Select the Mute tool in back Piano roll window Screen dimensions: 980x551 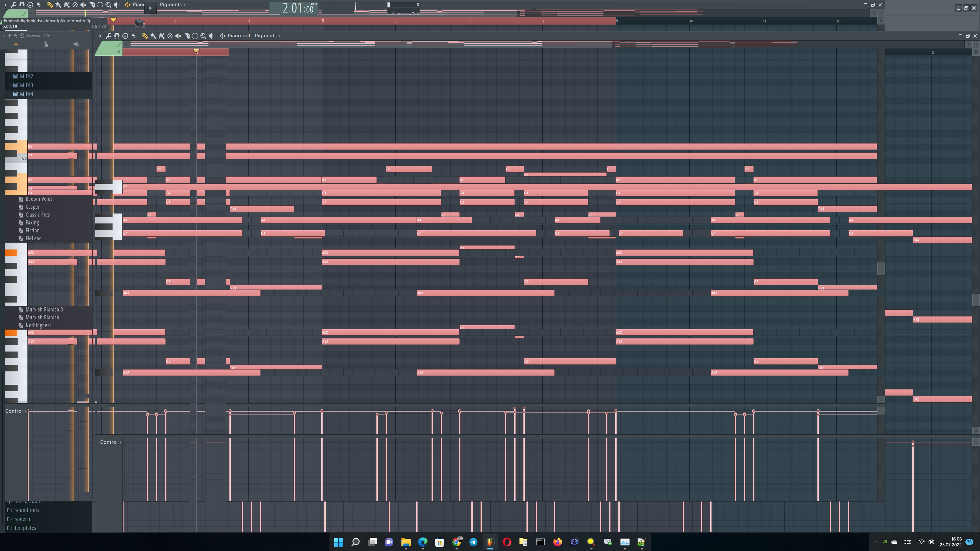coord(83,5)
